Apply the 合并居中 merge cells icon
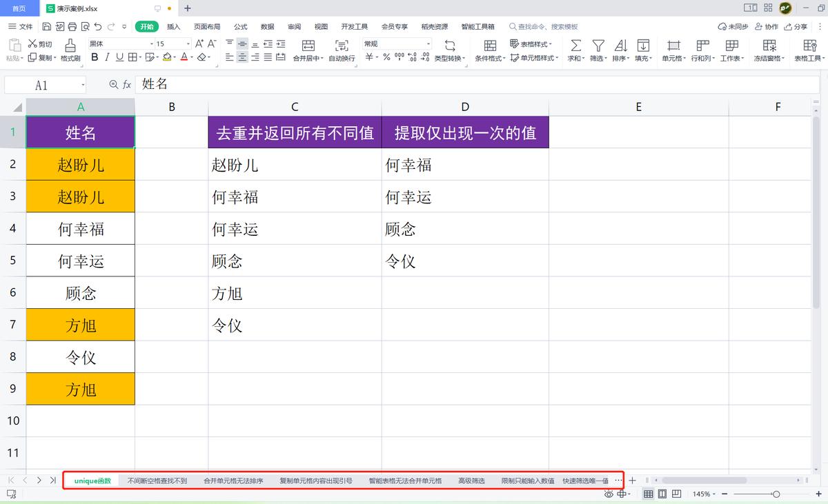Viewport: 828px width, 504px height. [308, 50]
